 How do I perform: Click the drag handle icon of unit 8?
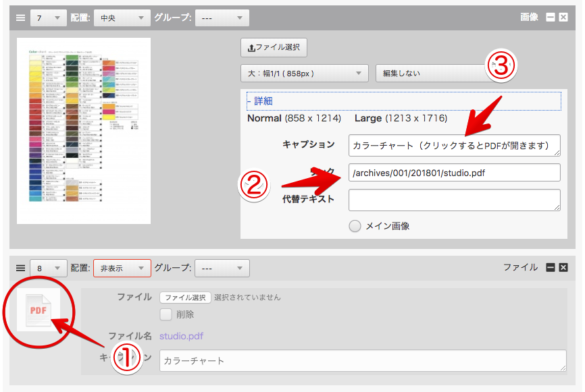20,269
